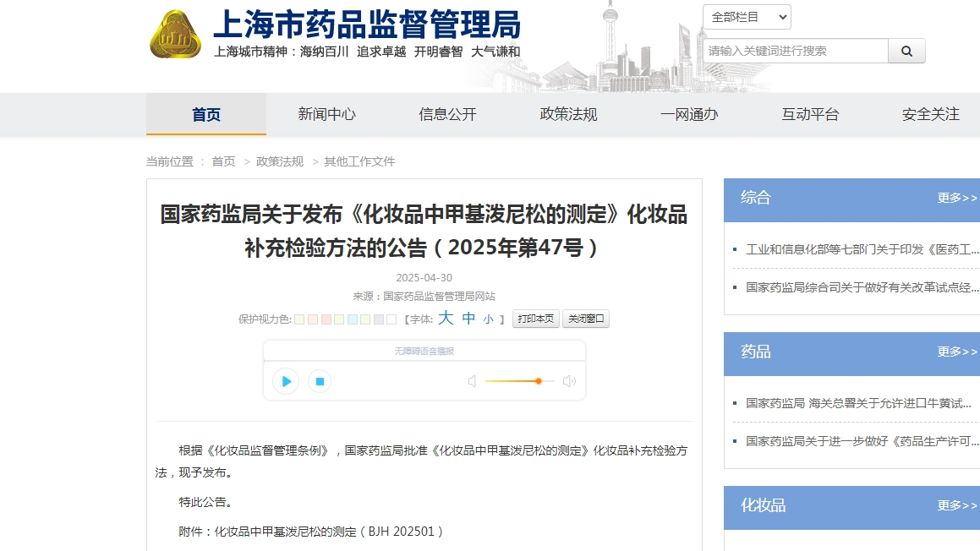Set font size to small 小

tap(488, 319)
